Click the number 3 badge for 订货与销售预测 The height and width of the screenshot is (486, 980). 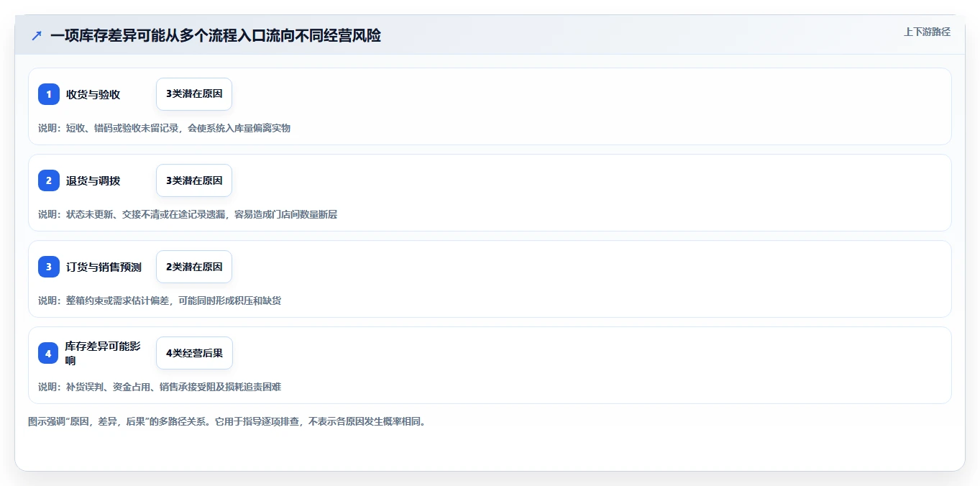coord(49,267)
